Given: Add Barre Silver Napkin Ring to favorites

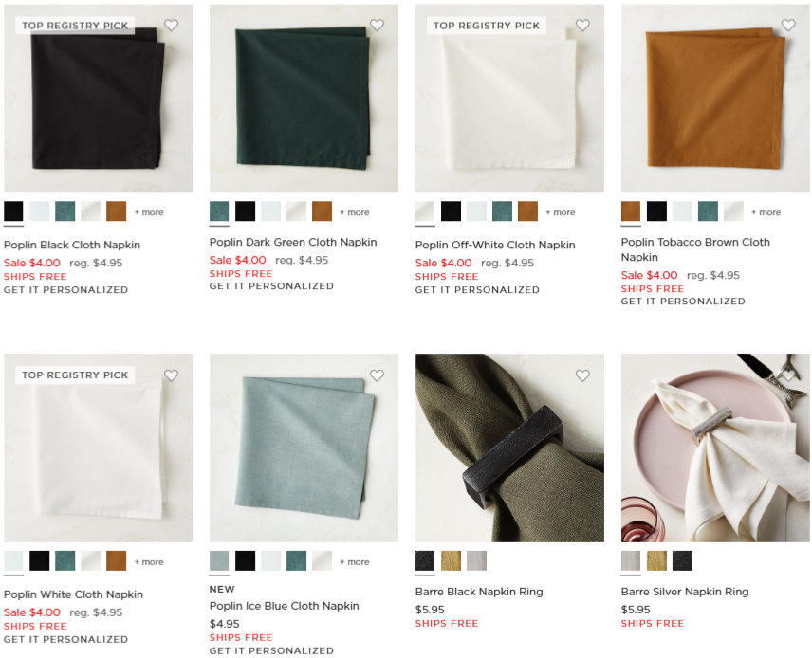Looking at the screenshot, I should point(788,375).
